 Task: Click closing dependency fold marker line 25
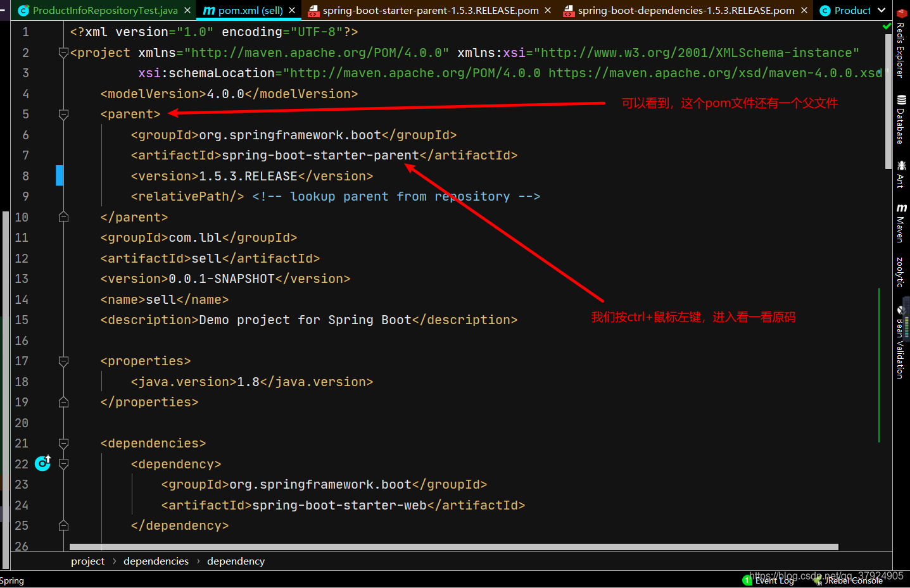point(63,525)
